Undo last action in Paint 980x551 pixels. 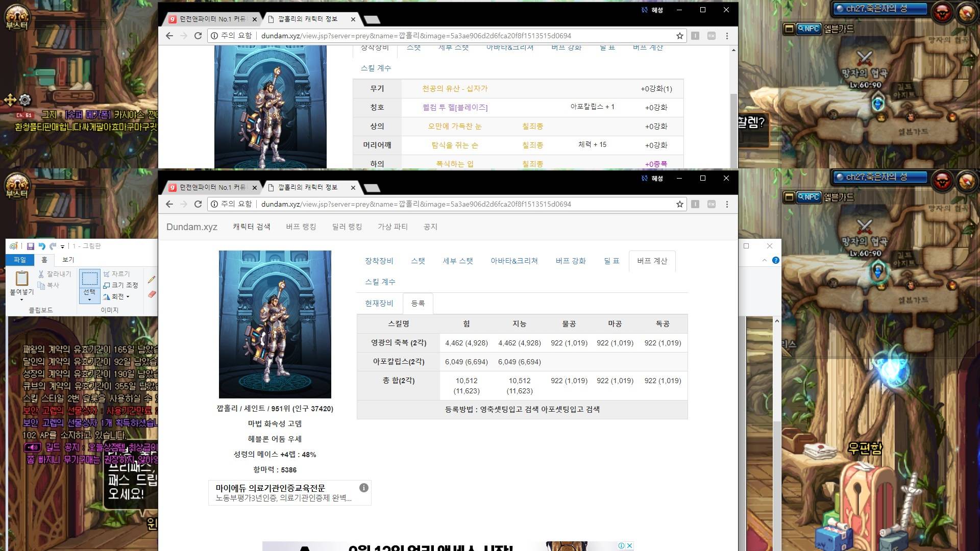coord(42,246)
